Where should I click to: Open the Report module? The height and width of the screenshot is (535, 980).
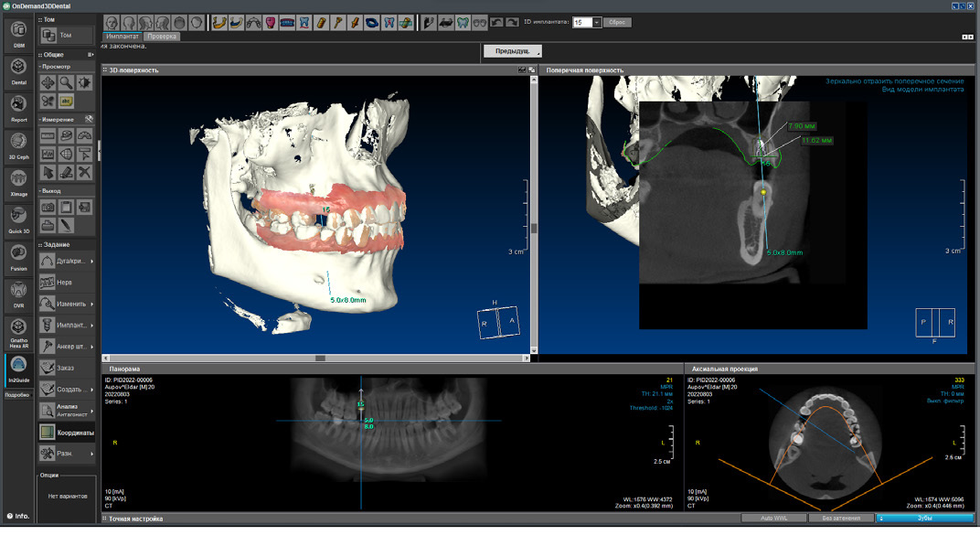[18, 106]
